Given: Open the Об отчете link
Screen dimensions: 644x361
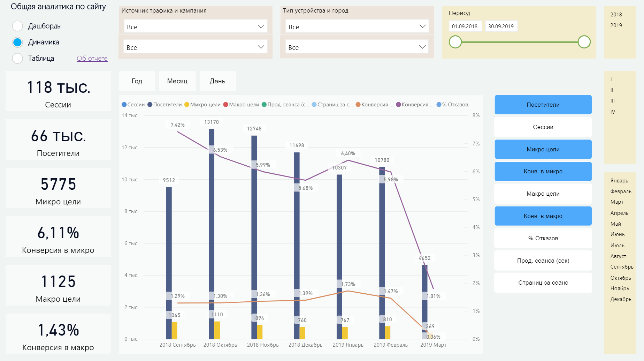Looking at the screenshot, I should point(92,58).
